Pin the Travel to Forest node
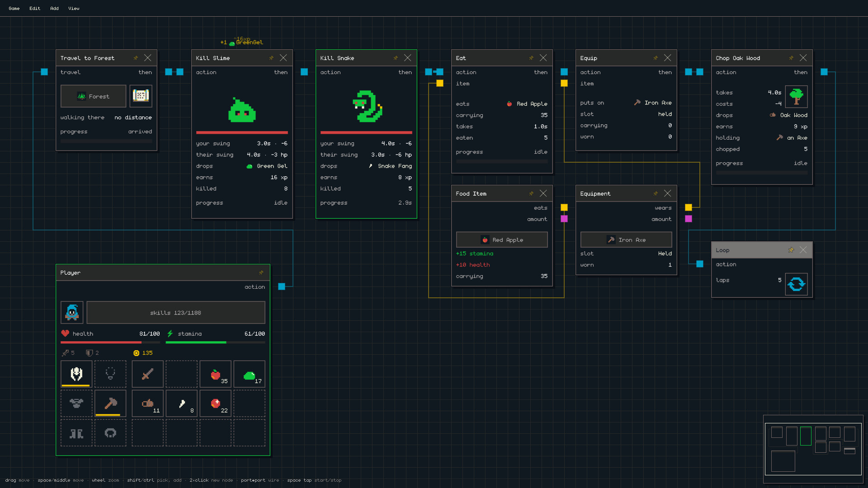The height and width of the screenshot is (488, 868). tap(136, 58)
